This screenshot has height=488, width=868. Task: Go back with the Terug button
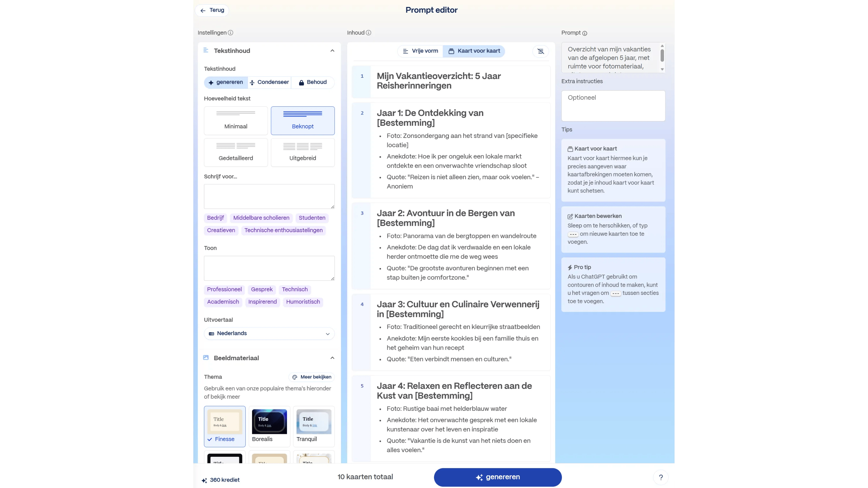coord(212,10)
